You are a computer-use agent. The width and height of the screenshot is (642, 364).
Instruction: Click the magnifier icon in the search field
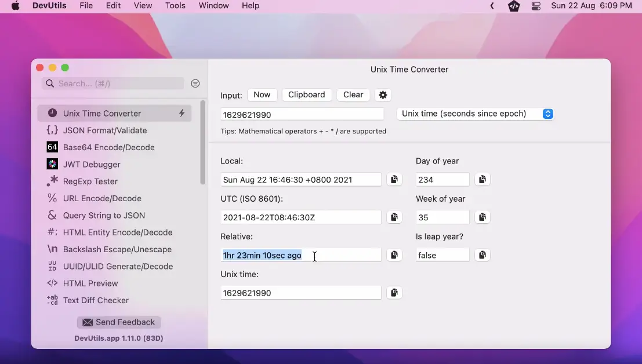click(x=50, y=83)
